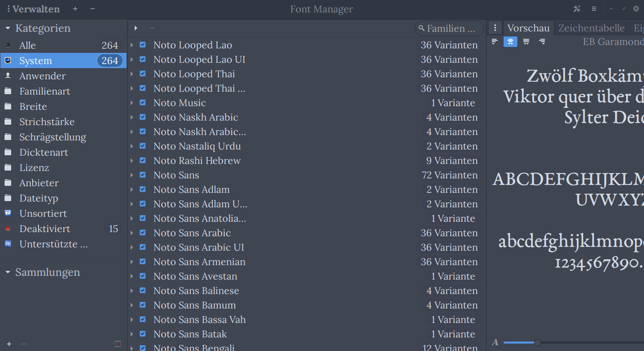Expand the Sammlungen section
This screenshot has height=351, width=644.
[7, 272]
